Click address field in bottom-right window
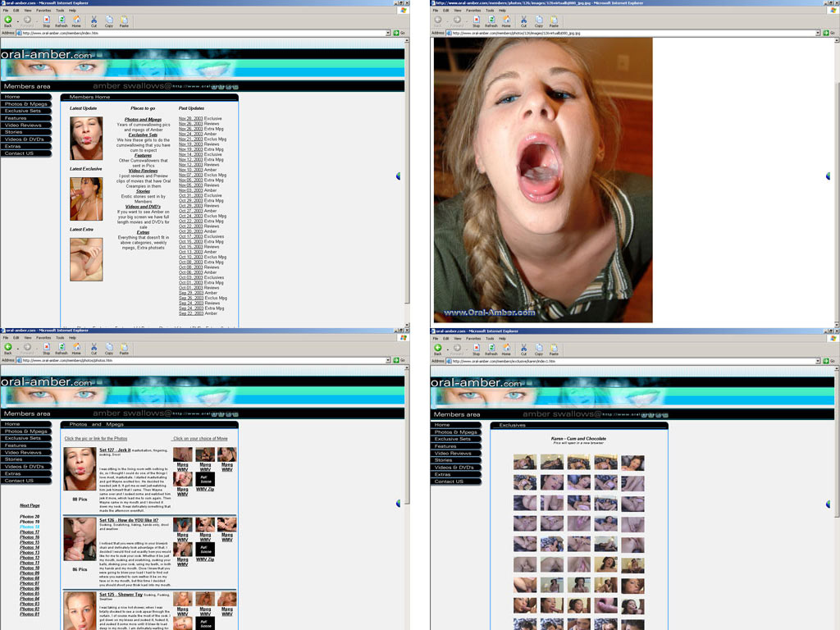The width and height of the screenshot is (840, 630). [631, 361]
